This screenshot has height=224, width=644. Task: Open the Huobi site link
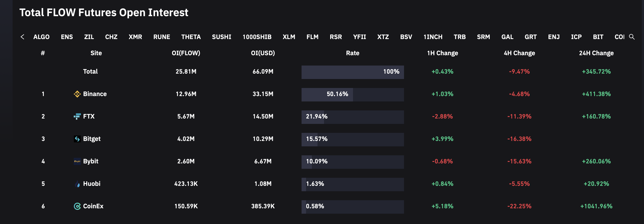point(91,184)
